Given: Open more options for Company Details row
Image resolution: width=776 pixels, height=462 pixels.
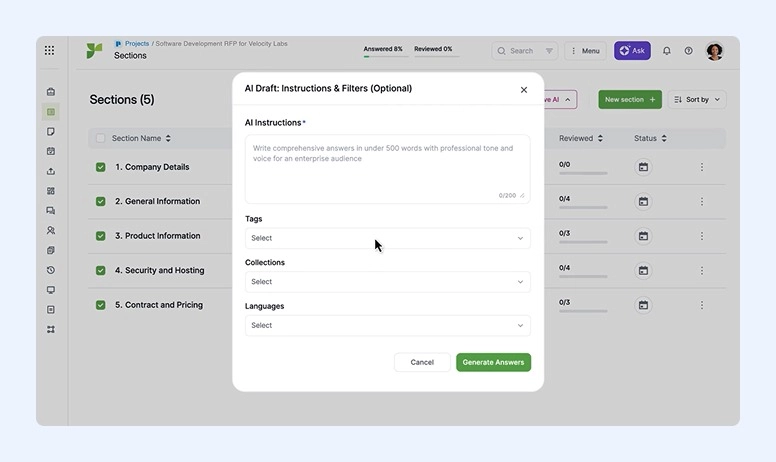Looking at the screenshot, I should [x=702, y=167].
